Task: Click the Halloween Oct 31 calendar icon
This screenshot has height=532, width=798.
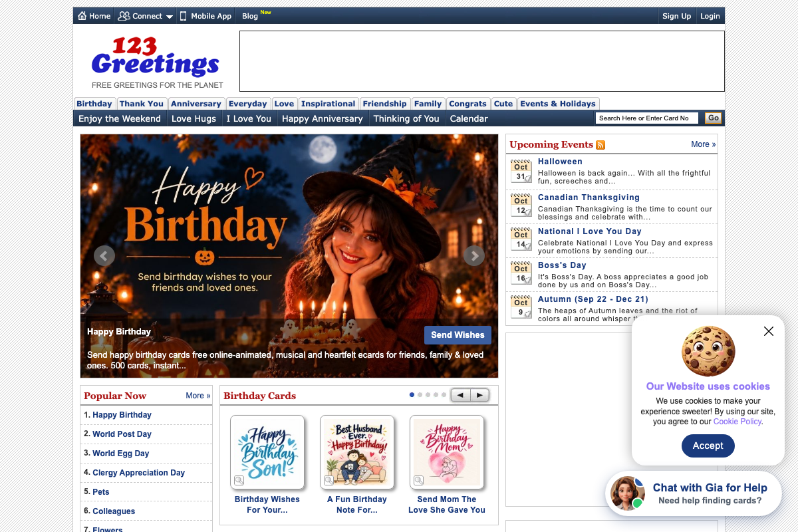Action: [521, 172]
